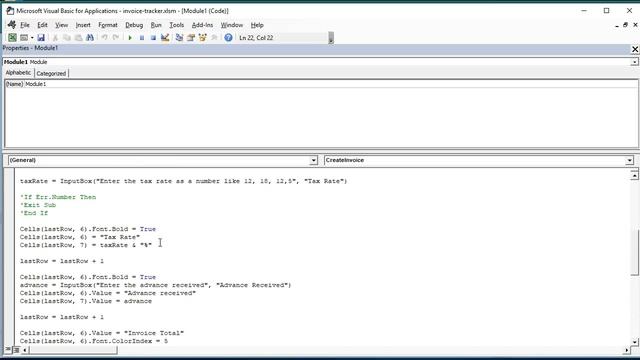
Task: Click the Procedure View button
Action: [x=8, y=350]
